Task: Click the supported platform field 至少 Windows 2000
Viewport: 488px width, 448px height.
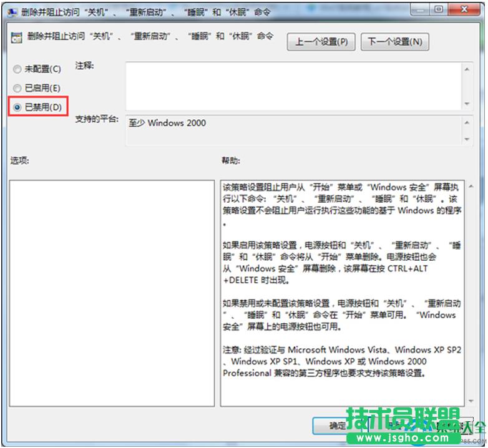Action: coord(293,129)
